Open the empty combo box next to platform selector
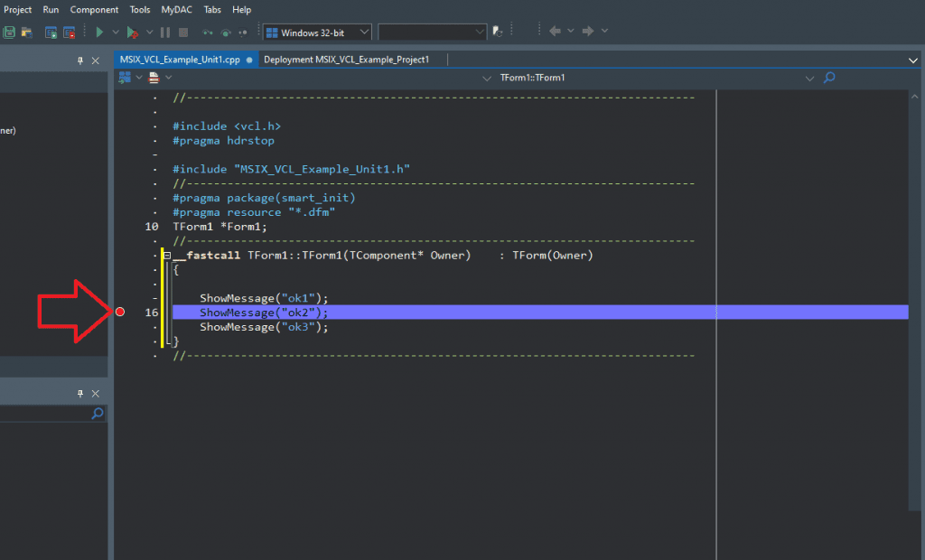Image resolution: width=925 pixels, height=560 pixels. (x=432, y=32)
